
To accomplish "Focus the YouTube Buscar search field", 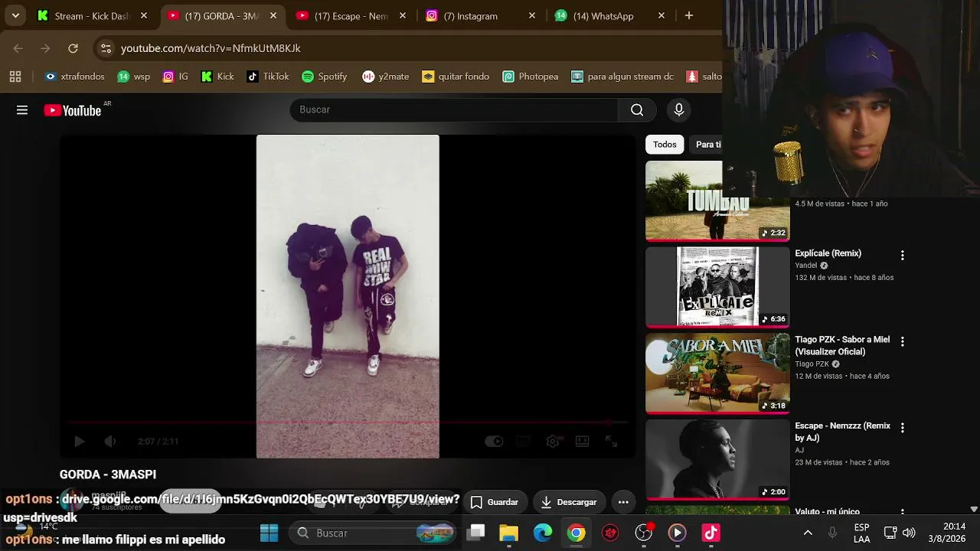I will point(454,110).
